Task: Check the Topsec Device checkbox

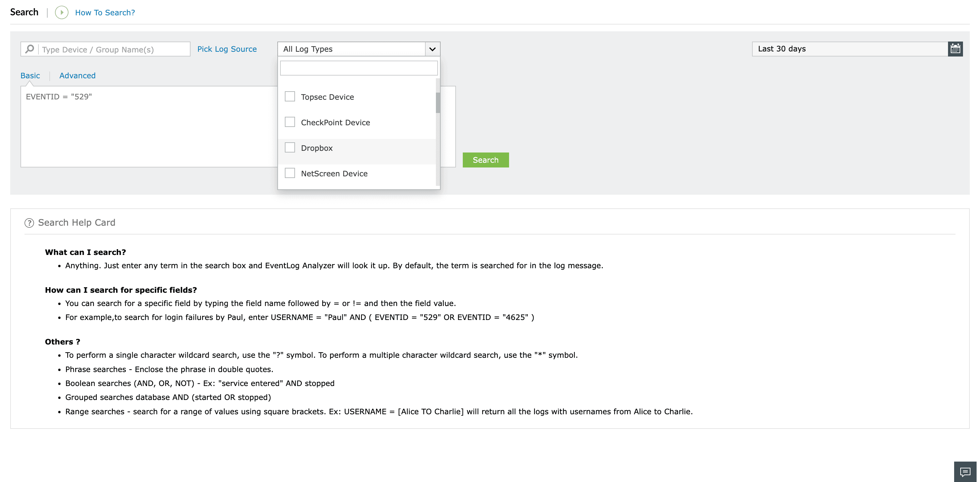Action: click(290, 97)
